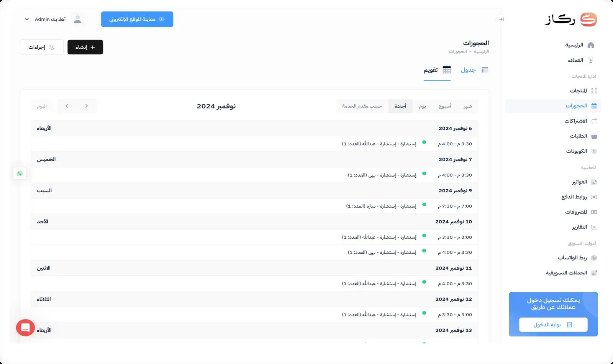Open the red chat support bubble
Image resolution: width=613 pixels, height=364 pixels.
click(25, 328)
